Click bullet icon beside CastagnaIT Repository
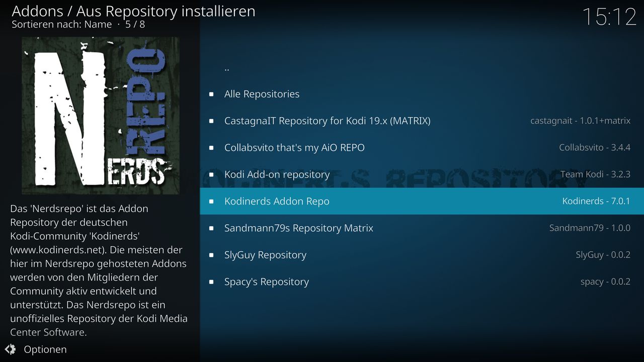644x362 pixels. (x=211, y=121)
